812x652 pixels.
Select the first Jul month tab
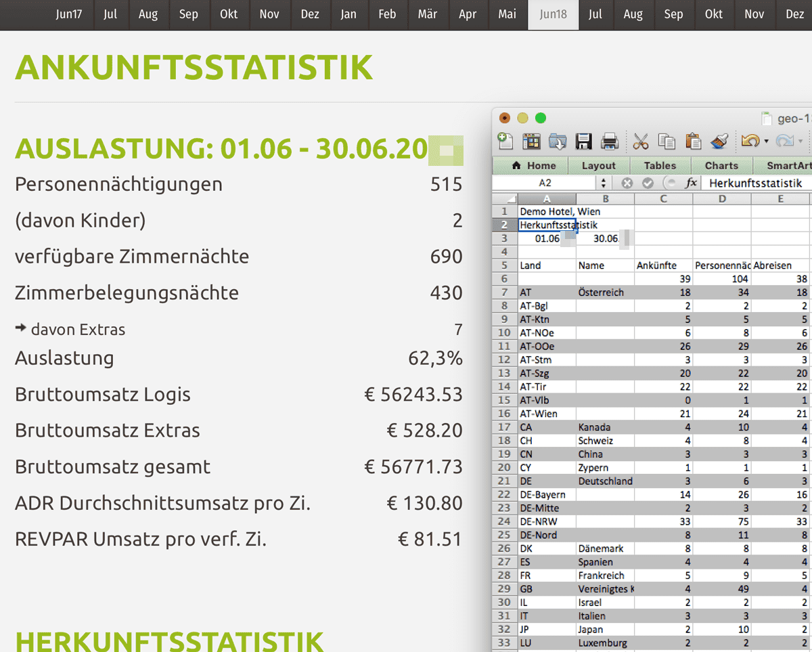(x=110, y=14)
